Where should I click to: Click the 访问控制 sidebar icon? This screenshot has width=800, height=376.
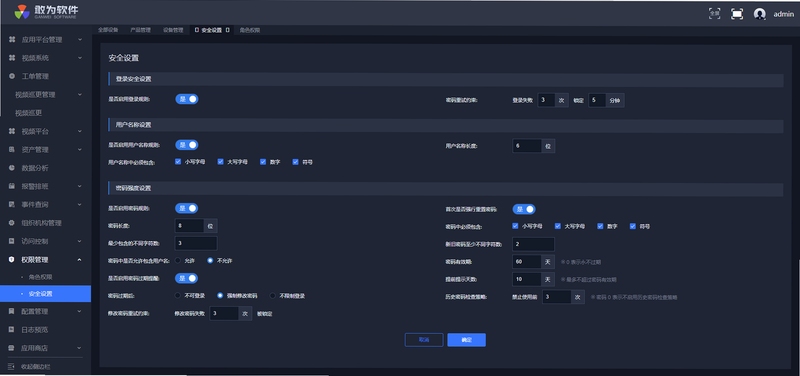12,241
